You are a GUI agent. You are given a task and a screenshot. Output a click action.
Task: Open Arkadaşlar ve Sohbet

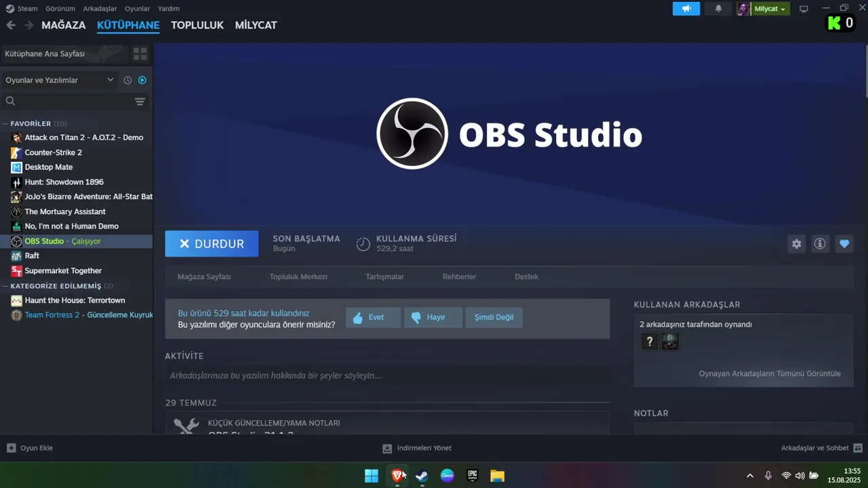tap(822, 448)
